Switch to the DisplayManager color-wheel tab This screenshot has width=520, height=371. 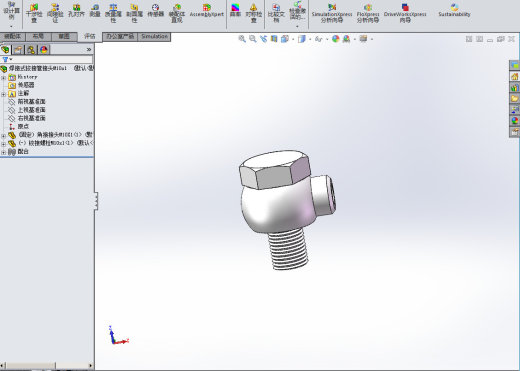click(x=44, y=50)
